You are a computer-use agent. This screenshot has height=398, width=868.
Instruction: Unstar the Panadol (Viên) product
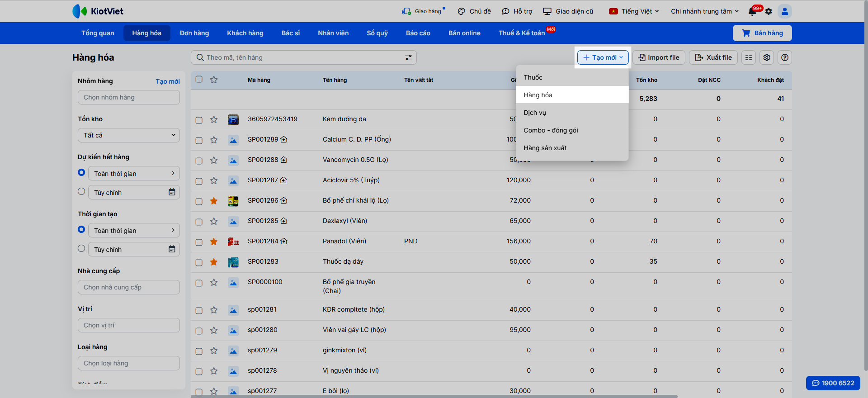pyautogui.click(x=214, y=242)
